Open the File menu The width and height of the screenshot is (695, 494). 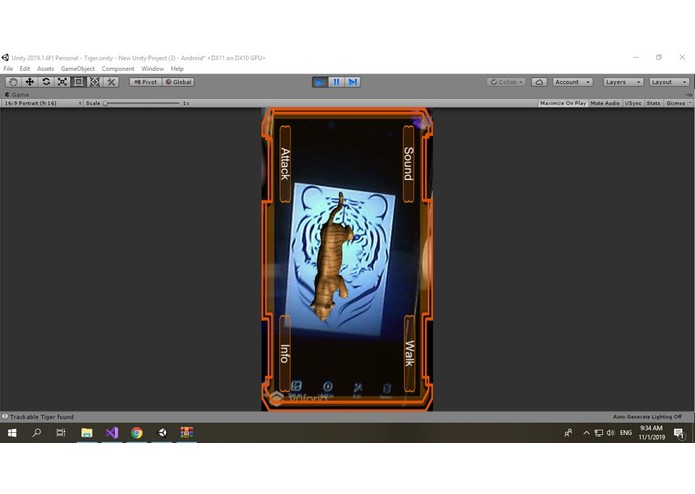8,69
